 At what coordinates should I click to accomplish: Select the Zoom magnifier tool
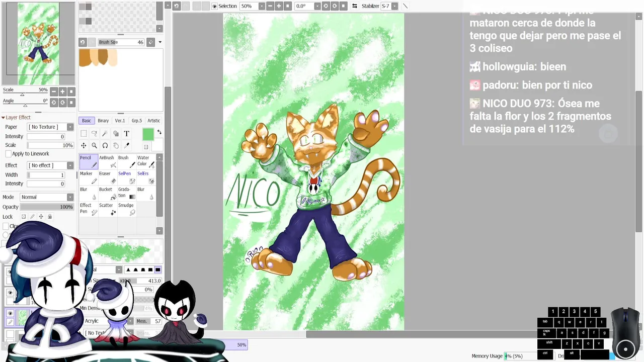(x=94, y=145)
